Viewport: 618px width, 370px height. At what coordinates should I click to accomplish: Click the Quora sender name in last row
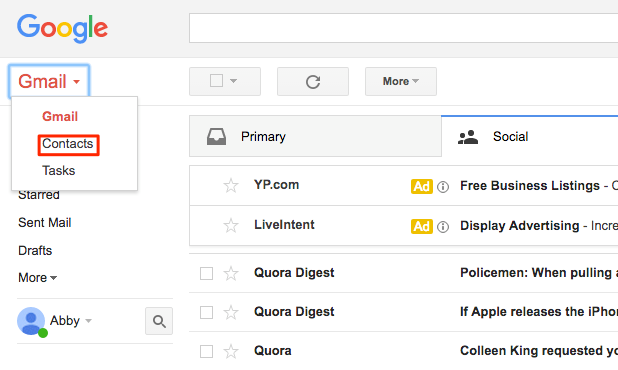(x=273, y=351)
